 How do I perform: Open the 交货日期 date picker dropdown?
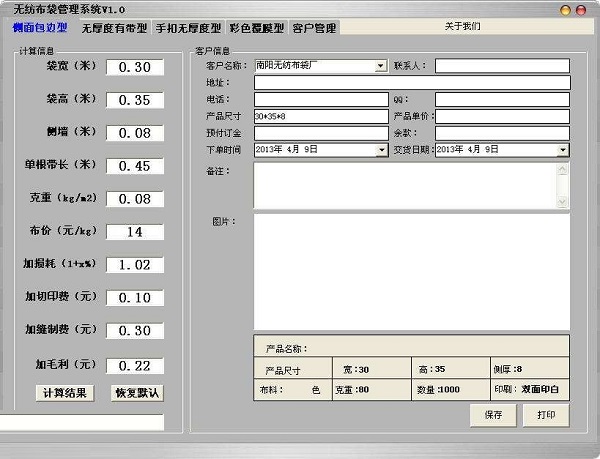point(562,150)
